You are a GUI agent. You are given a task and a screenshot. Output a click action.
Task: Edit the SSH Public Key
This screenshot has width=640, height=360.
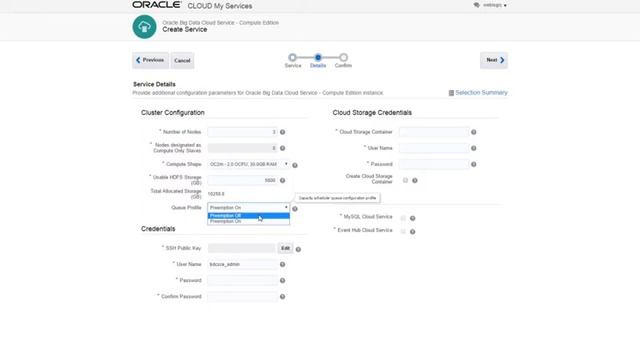click(285, 248)
